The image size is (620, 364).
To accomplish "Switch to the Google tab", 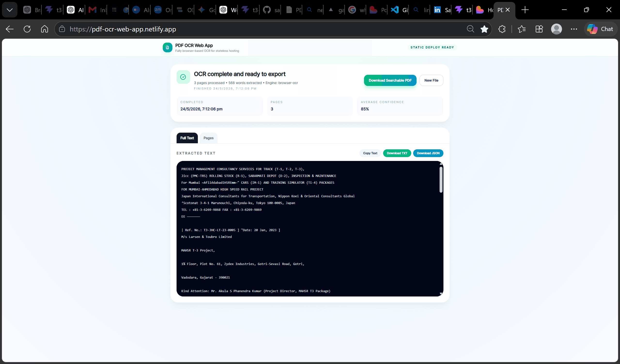I will click(357, 10).
